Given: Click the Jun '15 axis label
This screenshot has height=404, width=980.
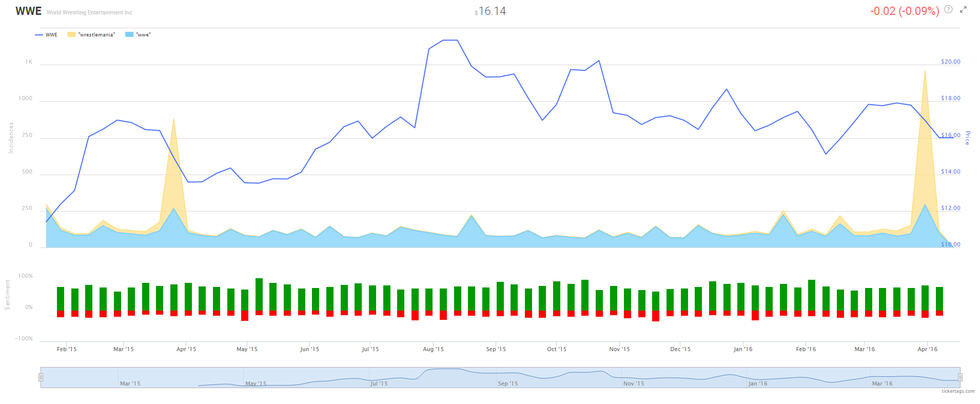Looking at the screenshot, I should 309,349.
